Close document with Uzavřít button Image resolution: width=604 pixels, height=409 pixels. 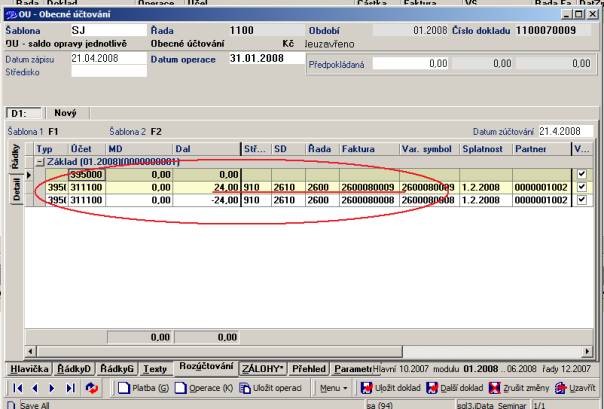(x=581, y=387)
